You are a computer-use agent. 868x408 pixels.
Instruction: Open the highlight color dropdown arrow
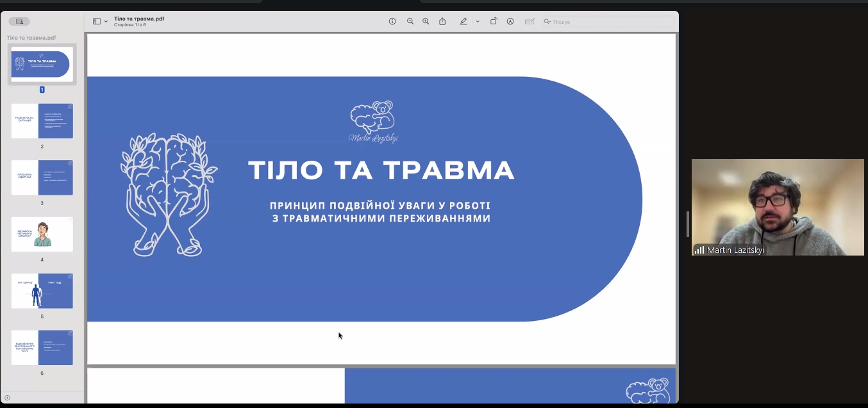pyautogui.click(x=478, y=22)
